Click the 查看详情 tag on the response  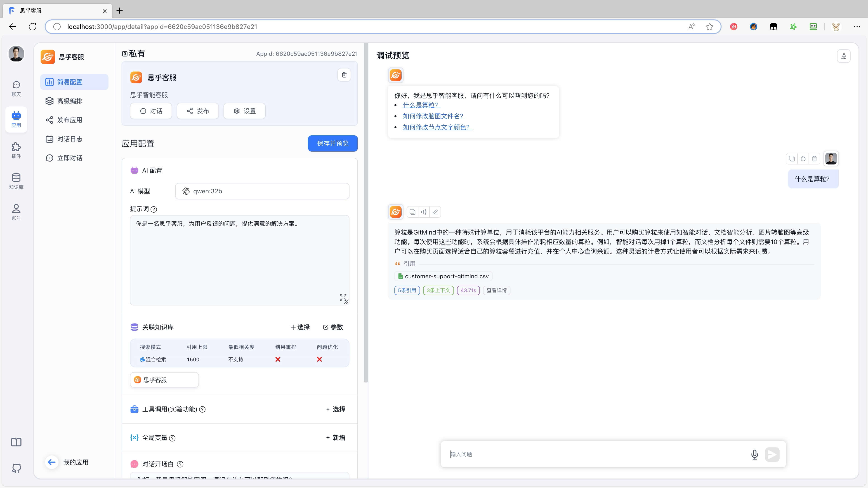(x=496, y=290)
